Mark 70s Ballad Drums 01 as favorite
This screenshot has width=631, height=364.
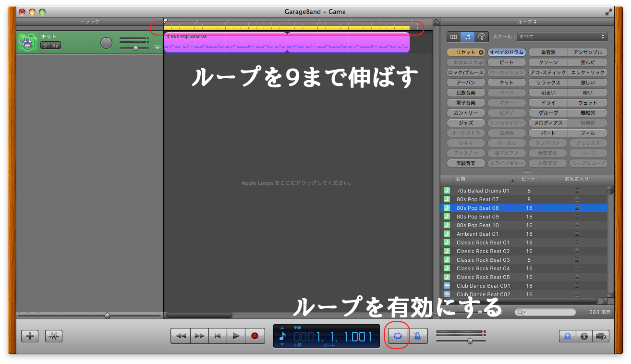click(577, 191)
